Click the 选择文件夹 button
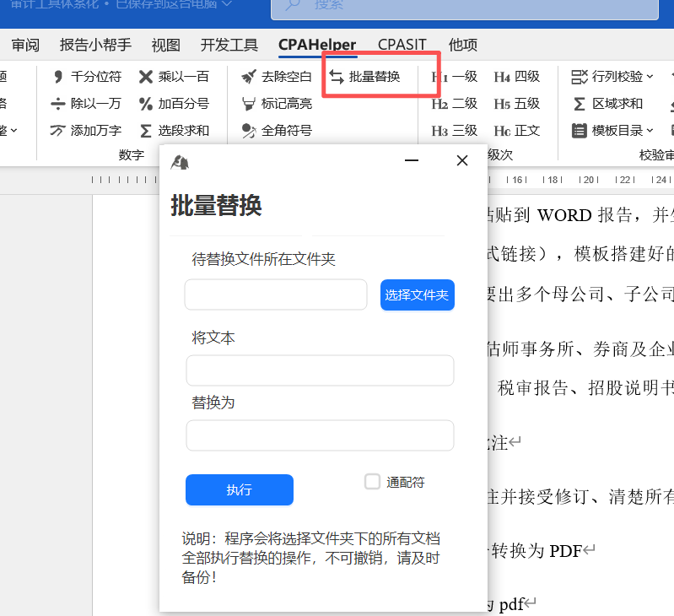This screenshot has height=616, width=674. [x=418, y=294]
